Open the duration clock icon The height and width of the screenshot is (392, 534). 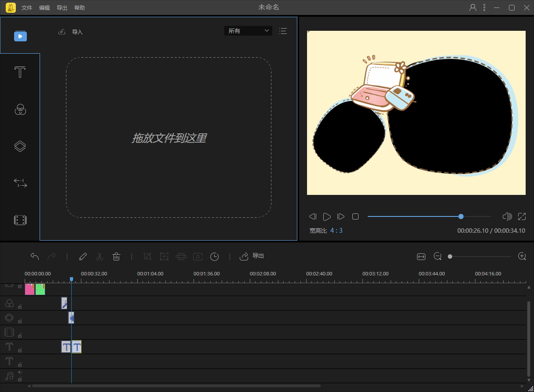214,256
